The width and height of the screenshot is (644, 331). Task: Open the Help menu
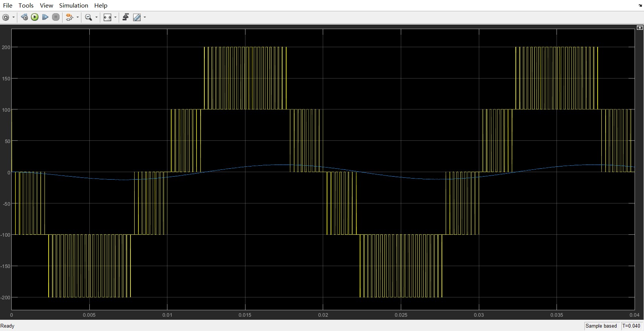coord(101,5)
